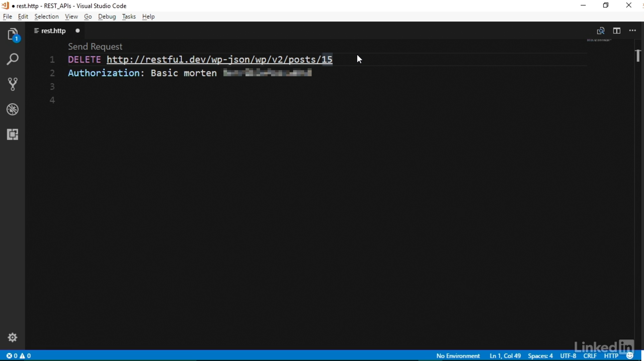The height and width of the screenshot is (361, 644).
Task: Open the Source Control view icon
Action: point(13,84)
